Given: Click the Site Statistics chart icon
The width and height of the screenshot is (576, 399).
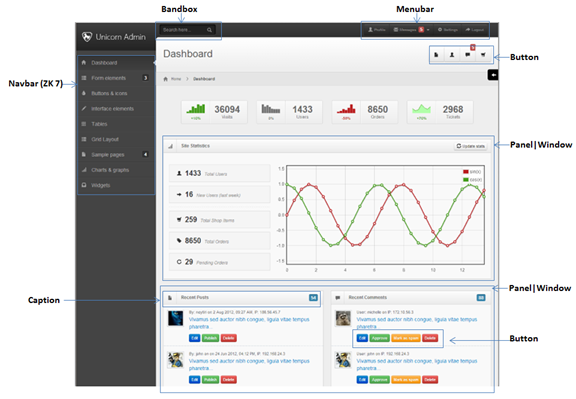Looking at the screenshot, I should click(170, 146).
